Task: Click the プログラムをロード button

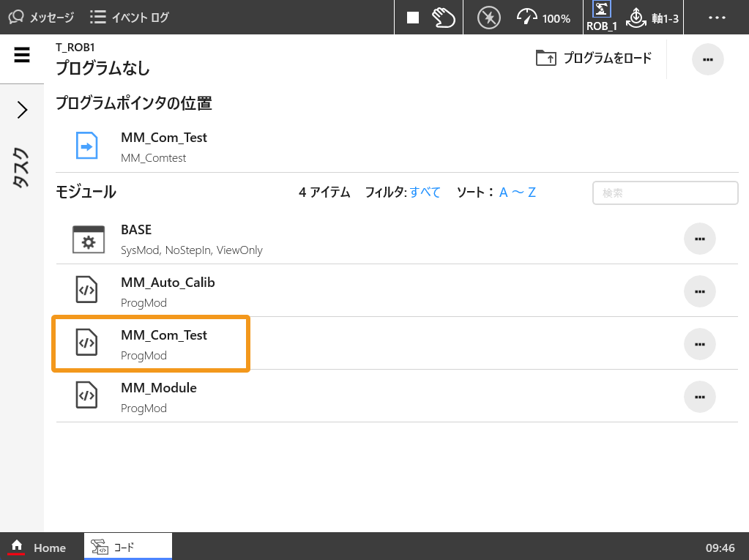Action: coord(594,59)
